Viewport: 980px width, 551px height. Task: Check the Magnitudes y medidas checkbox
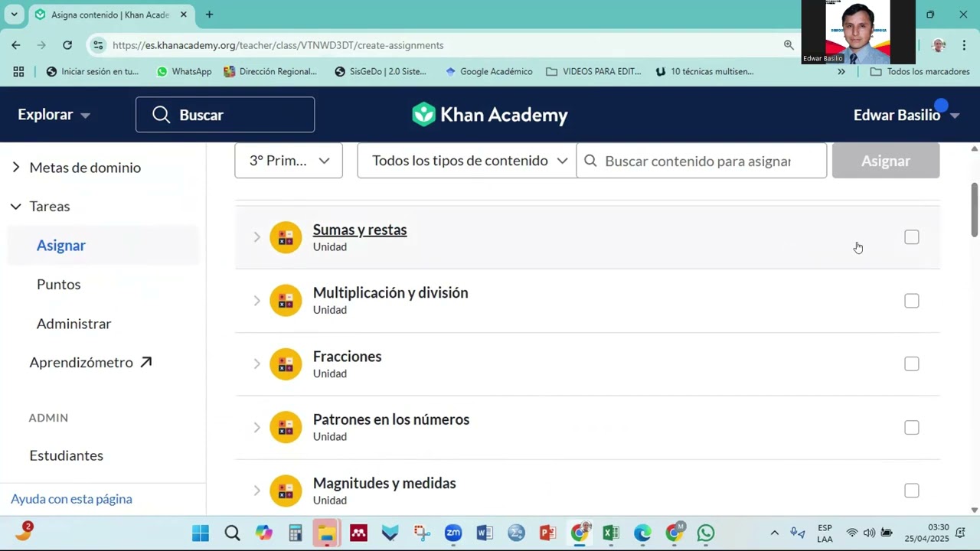(x=911, y=491)
